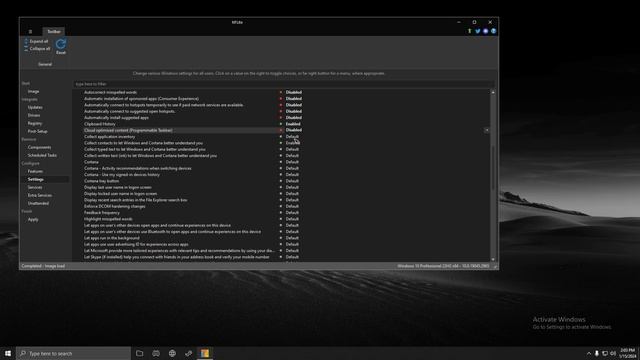The height and width of the screenshot is (360, 640).
Task: Open the hamburger application menu
Action: coord(30,31)
